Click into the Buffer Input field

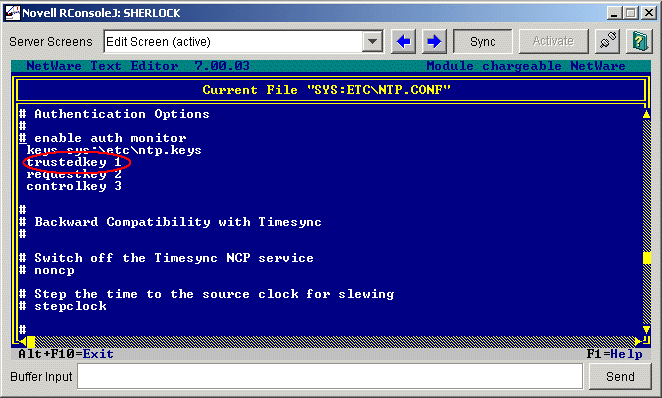click(330, 376)
